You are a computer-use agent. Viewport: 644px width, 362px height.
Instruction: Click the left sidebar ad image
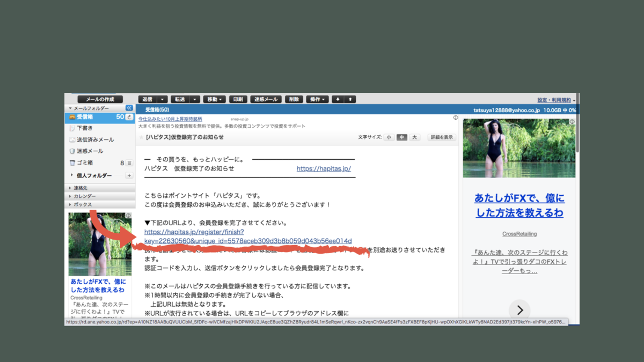pos(100,244)
